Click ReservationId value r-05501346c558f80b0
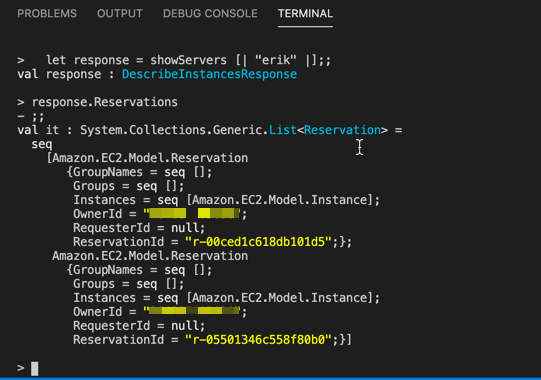541x380 pixels. point(258,340)
